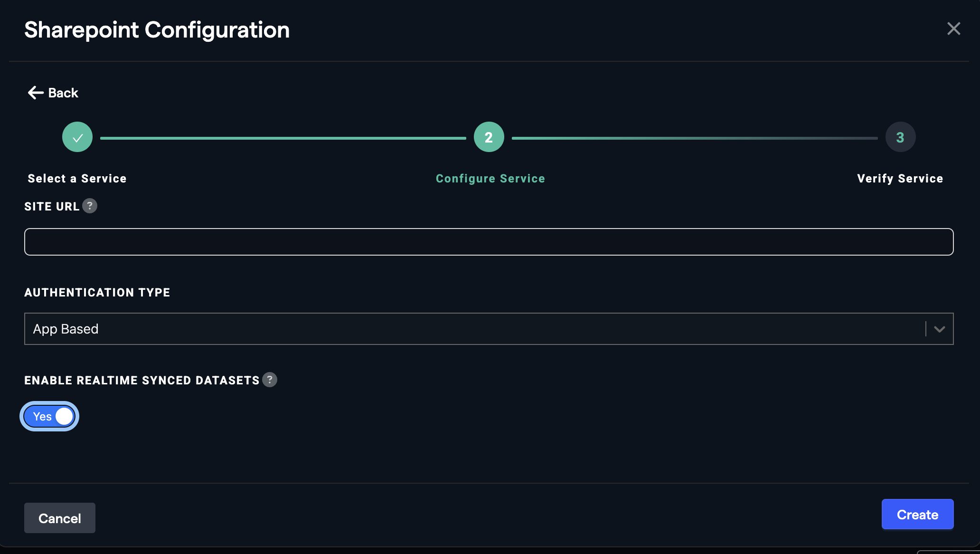Image resolution: width=980 pixels, height=554 pixels.
Task: Expand the Authentication Type chevron arrow
Action: [x=939, y=329]
